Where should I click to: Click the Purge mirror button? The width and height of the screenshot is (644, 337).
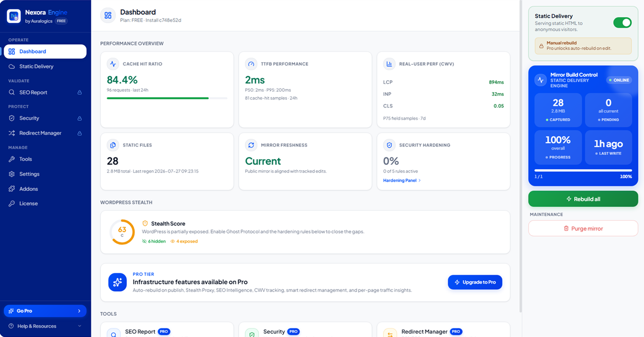[x=583, y=229]
